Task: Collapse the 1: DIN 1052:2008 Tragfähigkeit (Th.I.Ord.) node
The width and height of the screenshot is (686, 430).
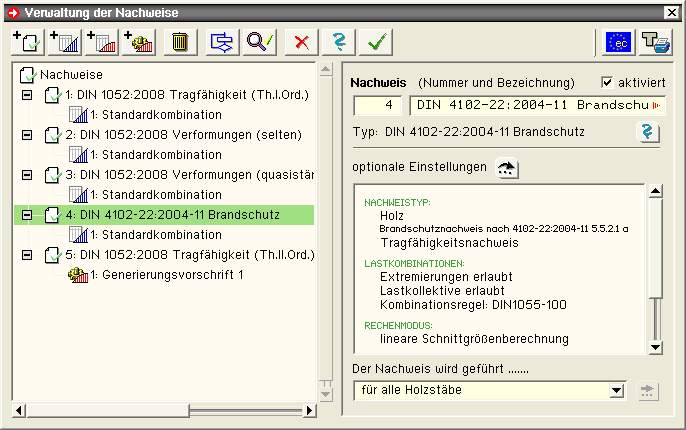Action: point(27,95)
